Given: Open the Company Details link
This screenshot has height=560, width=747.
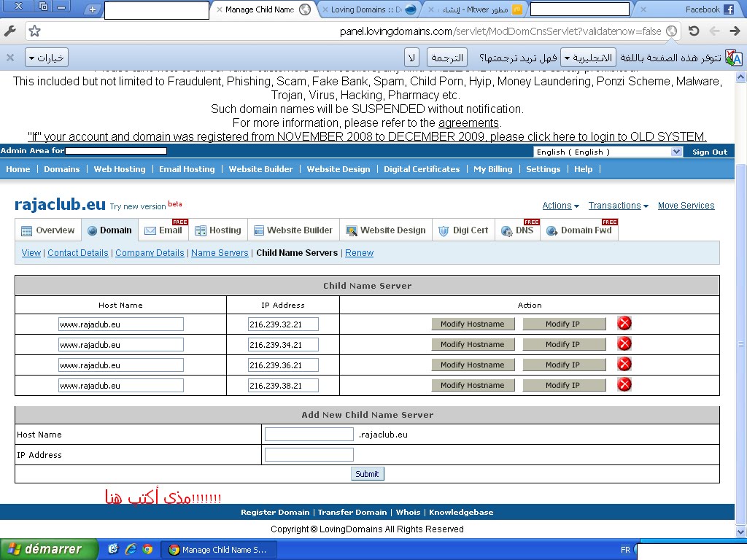Looking at the screenshot, I should coord(150,253).
